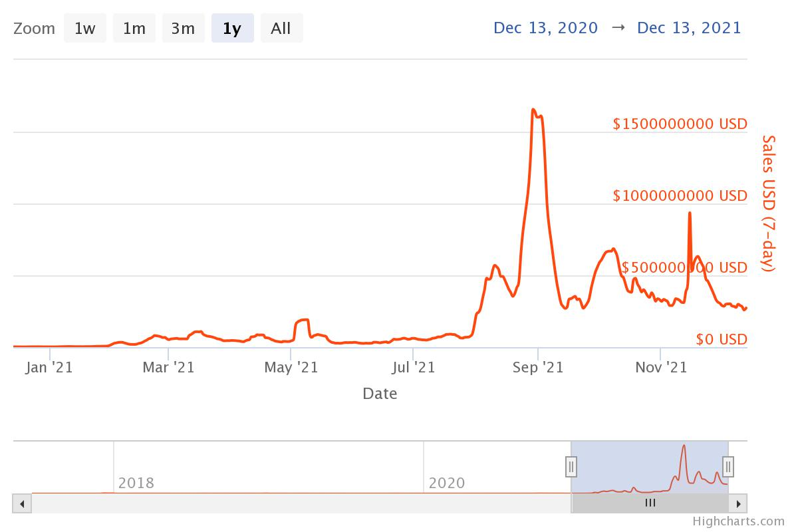Click the scrollbar thumb grip lines
Viewport: 798px width, 532px height.
pyautogui.click(x=650, y=503)
